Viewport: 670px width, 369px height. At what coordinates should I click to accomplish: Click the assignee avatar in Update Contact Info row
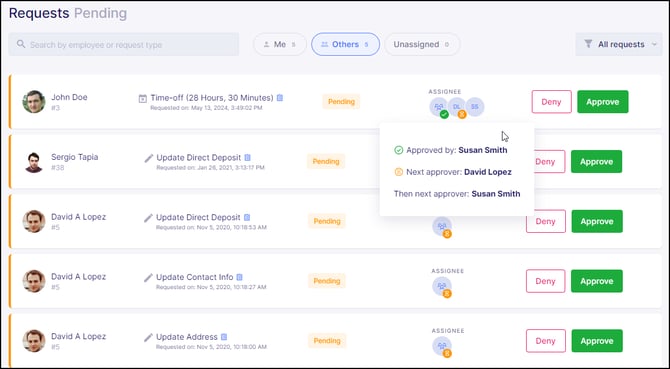(x=442, y=286)
